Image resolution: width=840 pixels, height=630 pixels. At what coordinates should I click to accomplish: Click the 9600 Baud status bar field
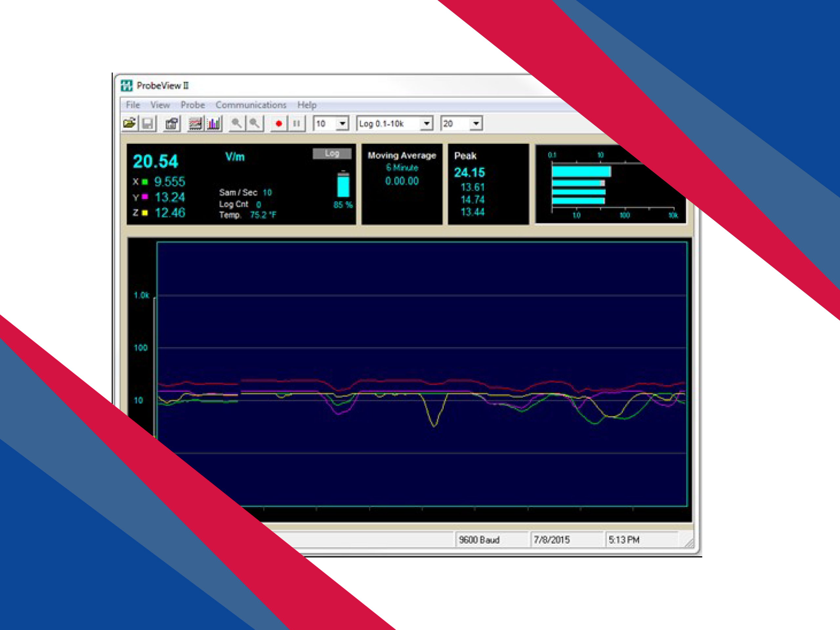point(479,540)
